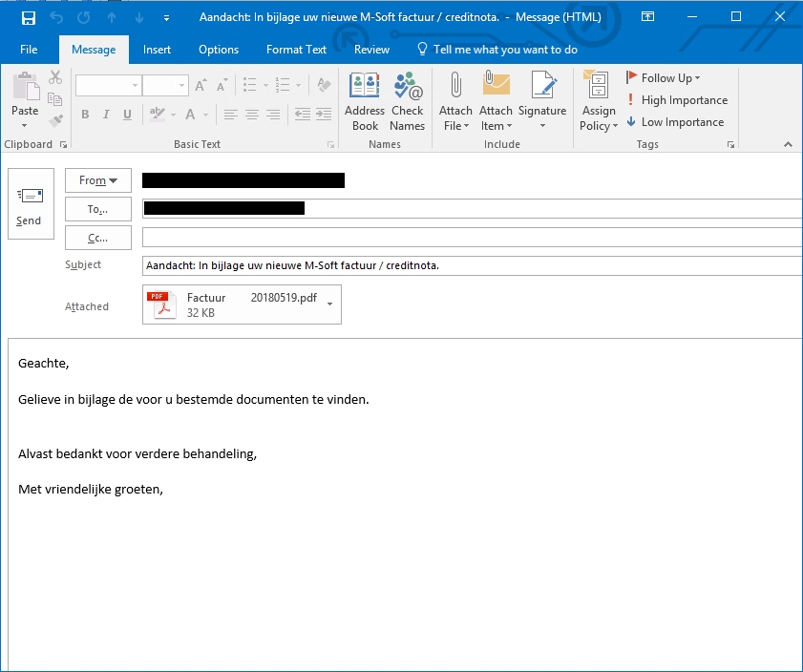The height and width of the screenshot is (672, 803).
Task: Open the Options ribbon tab
Action: pyautogui.click(x=219, y=50)
